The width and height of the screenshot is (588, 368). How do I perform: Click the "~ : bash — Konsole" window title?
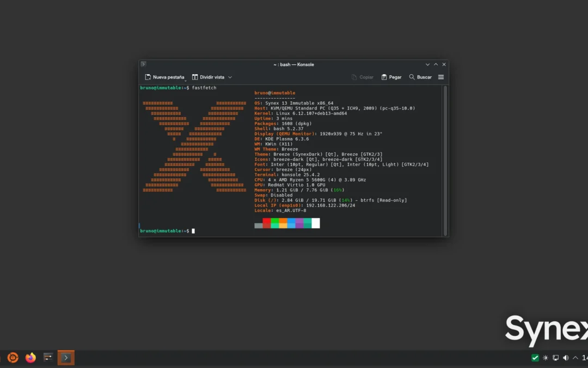pos(293,64)
